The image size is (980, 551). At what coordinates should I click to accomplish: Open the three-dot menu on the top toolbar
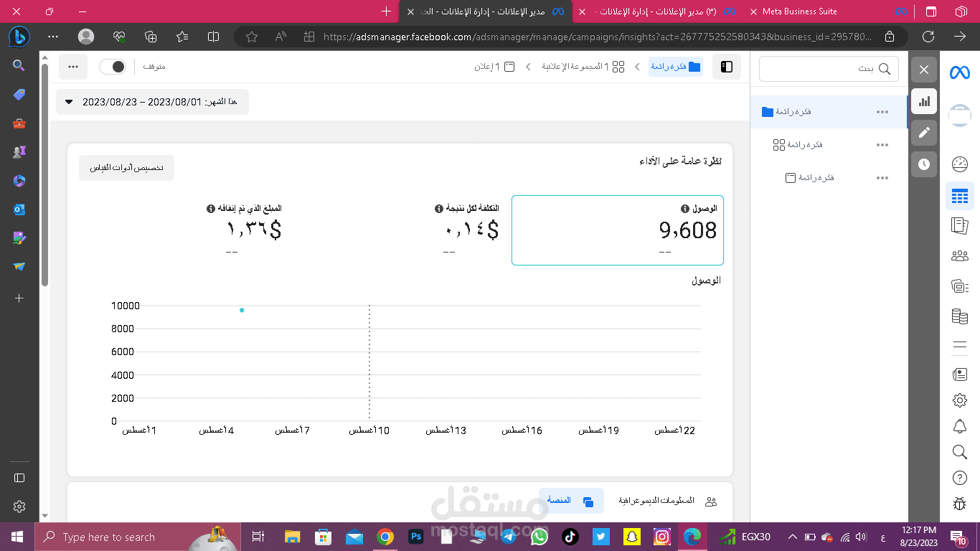point(72,66)
